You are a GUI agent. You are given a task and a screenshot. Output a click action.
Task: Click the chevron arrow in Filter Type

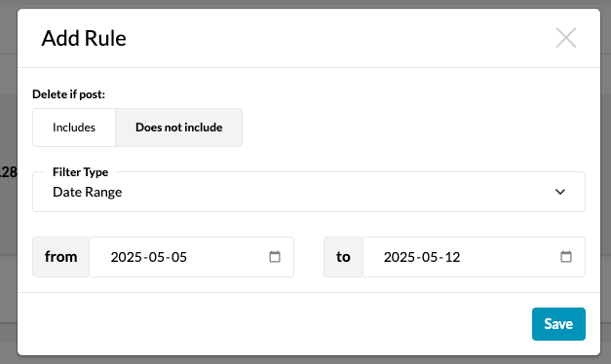(x=560, y=192)
